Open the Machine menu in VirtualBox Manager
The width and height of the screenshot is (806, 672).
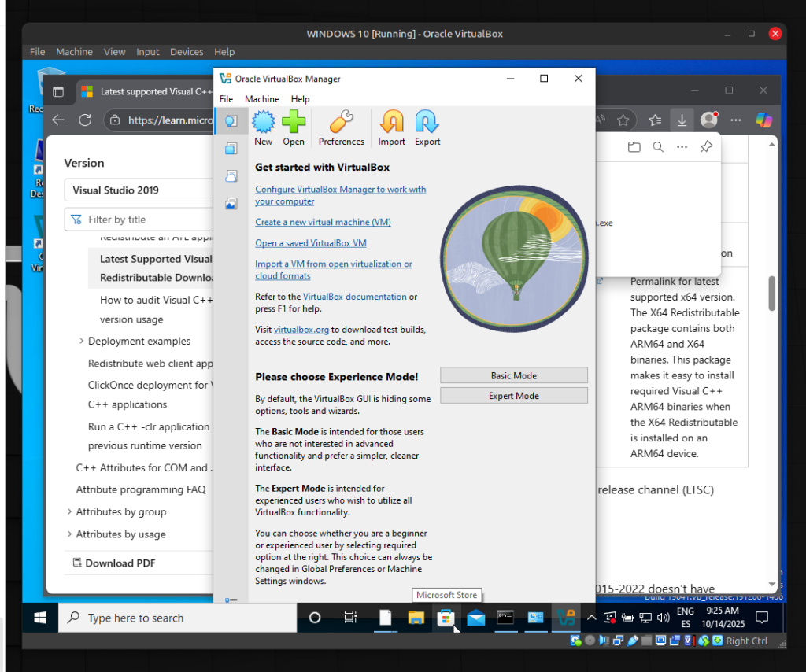pyautogui.click(x=261, y=99)
